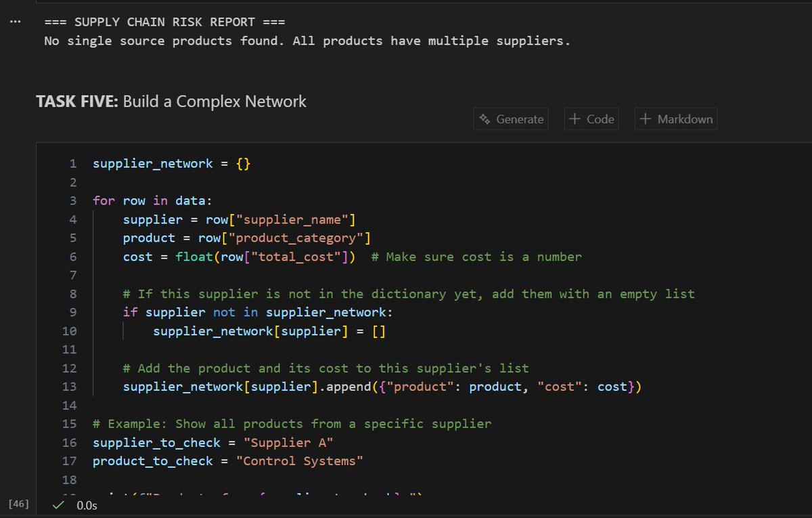Click the float(row["total_cost"]) code
This screenshot has height=518, width=812.
tap(266, 257)
